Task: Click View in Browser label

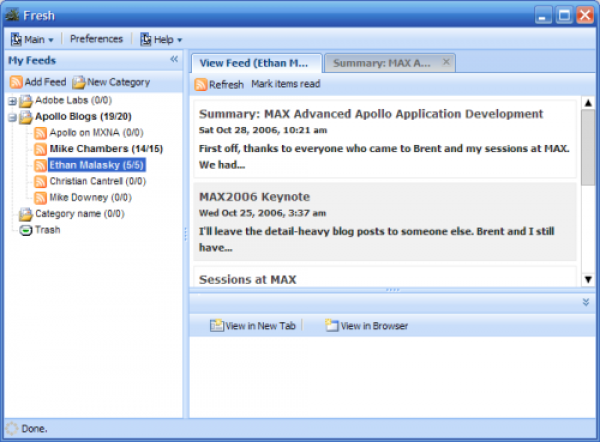Action: [374, 326]
